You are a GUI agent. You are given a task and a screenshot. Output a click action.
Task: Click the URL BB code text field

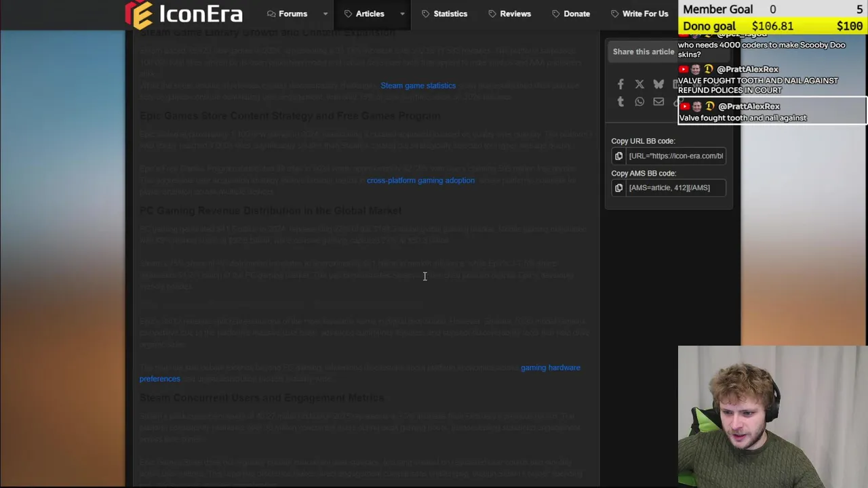click(675, 156)
